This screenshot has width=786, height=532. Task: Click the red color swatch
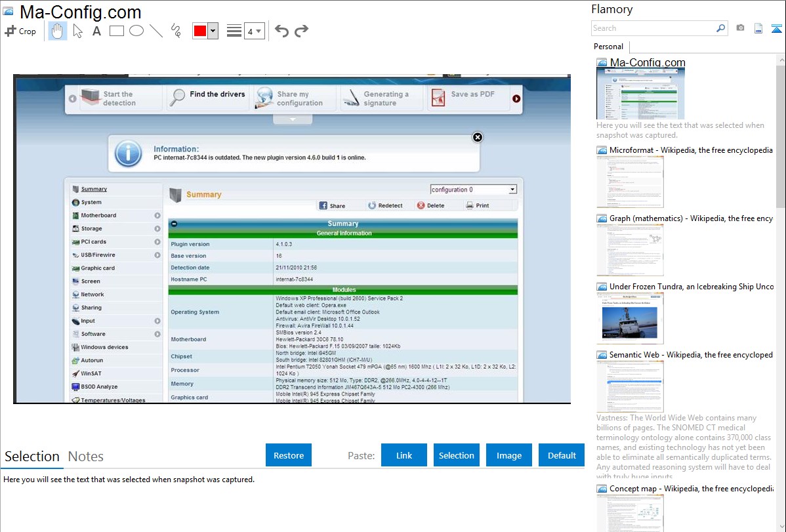200,31
